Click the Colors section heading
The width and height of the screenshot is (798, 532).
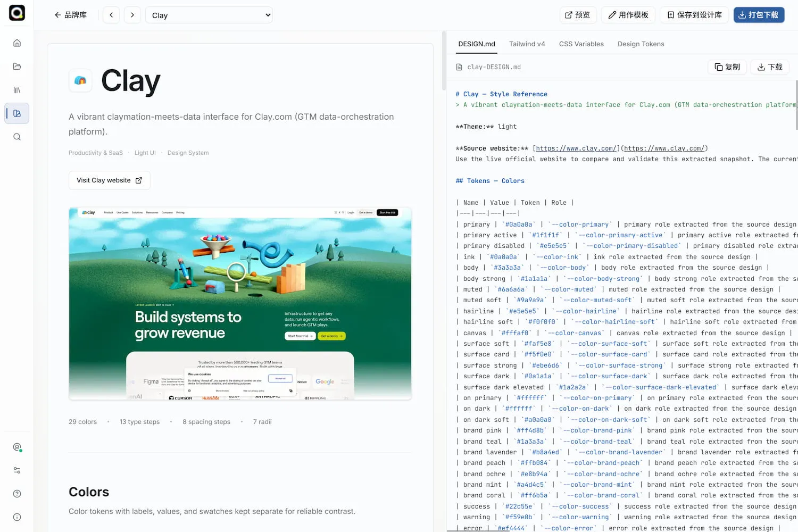point(89,492)
